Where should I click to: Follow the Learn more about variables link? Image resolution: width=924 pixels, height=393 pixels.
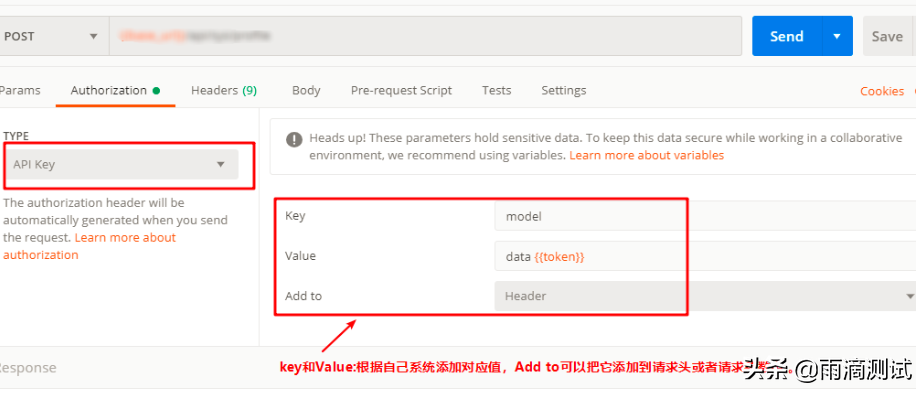646,156
